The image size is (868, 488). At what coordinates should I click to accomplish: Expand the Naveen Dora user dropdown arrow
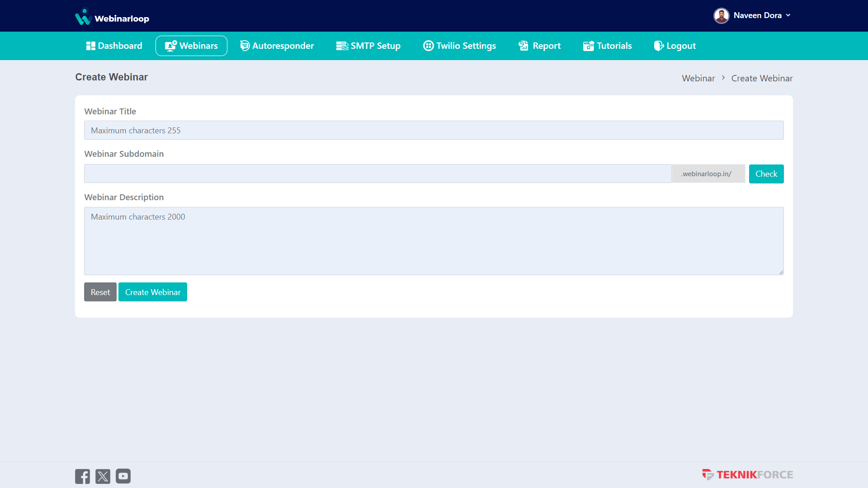click(788, 15)
